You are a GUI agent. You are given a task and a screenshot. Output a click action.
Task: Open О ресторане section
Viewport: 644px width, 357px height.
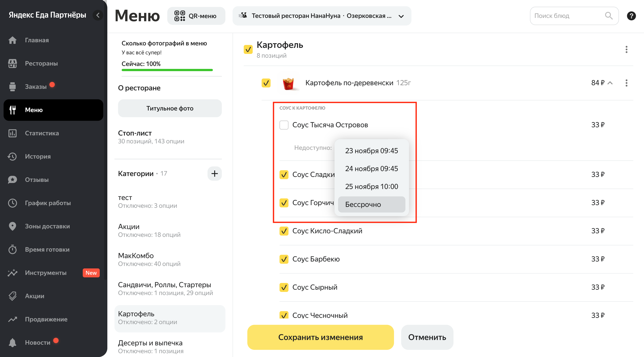(x=139, y=88)
